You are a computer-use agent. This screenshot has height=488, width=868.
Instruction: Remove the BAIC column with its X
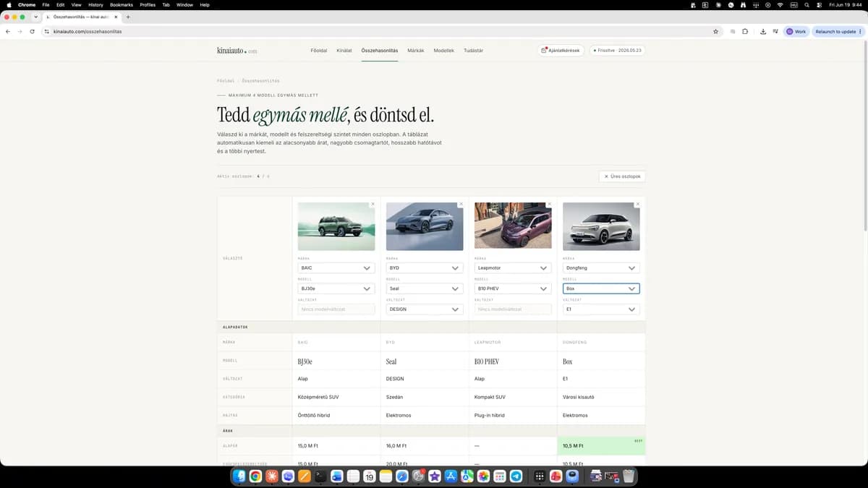coord(373,205)
